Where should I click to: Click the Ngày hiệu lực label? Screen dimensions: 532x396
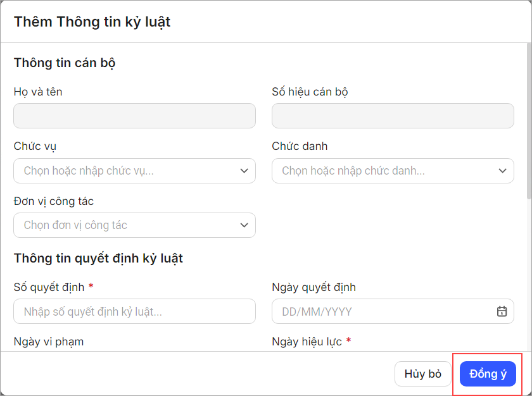coord(307,342)
